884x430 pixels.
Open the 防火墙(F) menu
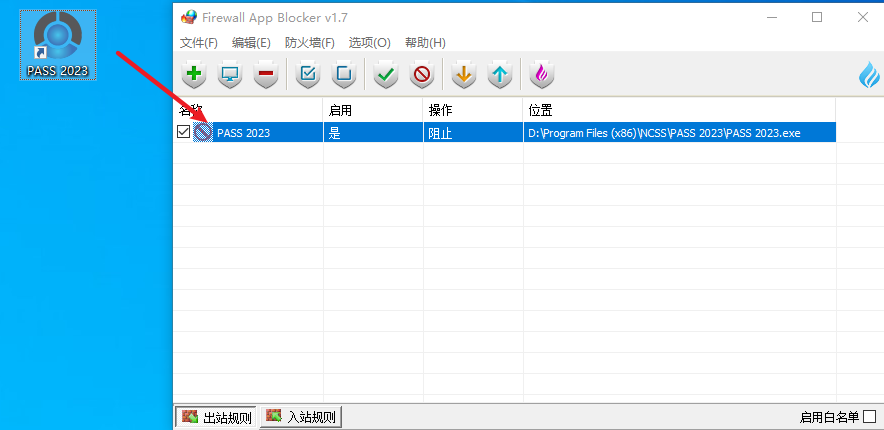click(x=310, y=43)
